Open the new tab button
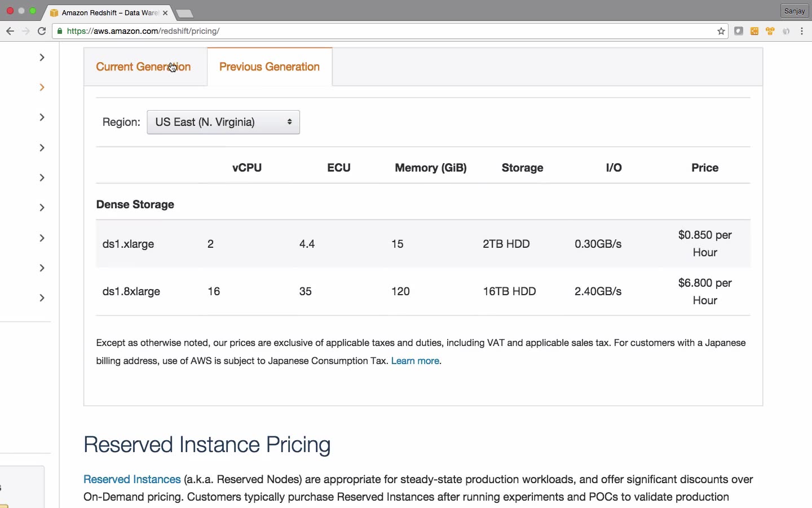812x508 pixels. (185, 14)
